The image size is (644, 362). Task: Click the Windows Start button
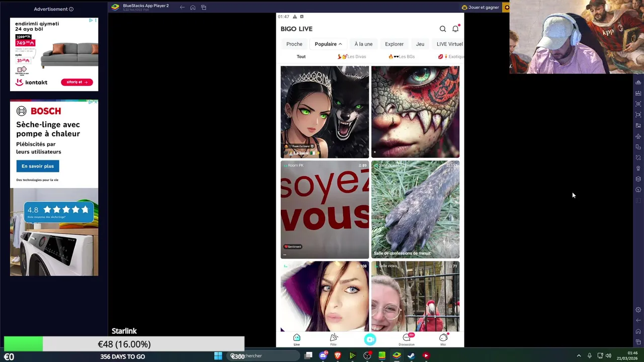coord(218,355)
